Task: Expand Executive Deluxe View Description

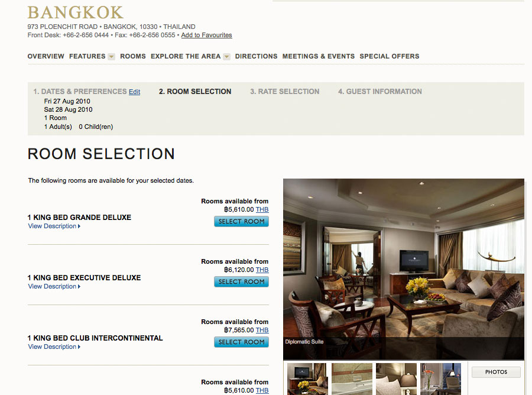Action: (x=54, y=286)
